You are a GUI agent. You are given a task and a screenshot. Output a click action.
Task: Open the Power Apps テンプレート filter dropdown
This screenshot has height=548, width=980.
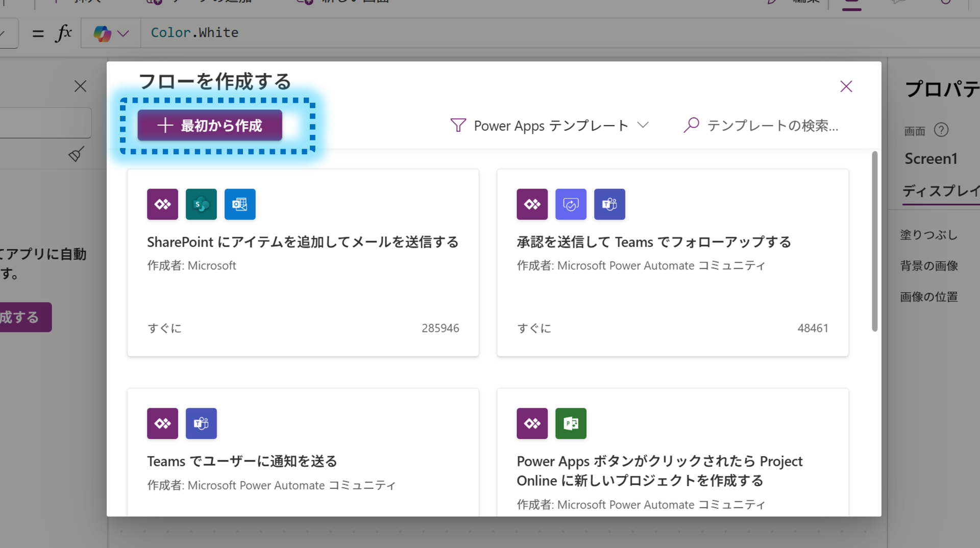(550, 126)
